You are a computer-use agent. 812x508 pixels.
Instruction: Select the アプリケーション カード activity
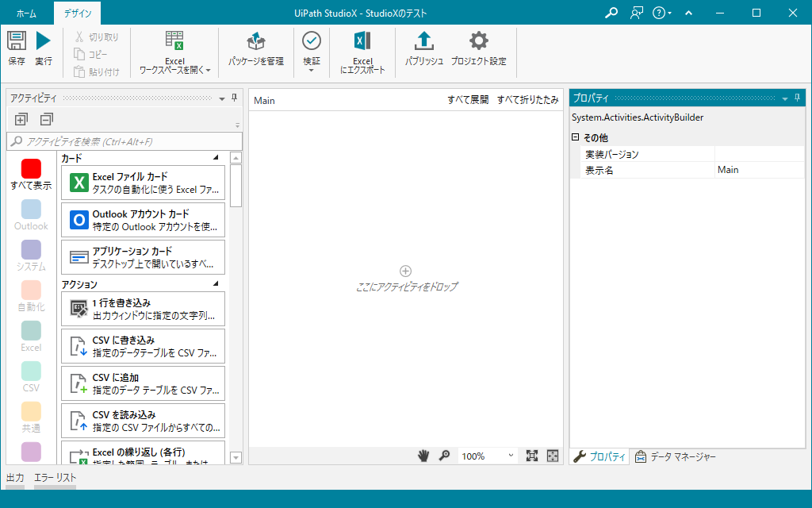[x=143, y=257]
